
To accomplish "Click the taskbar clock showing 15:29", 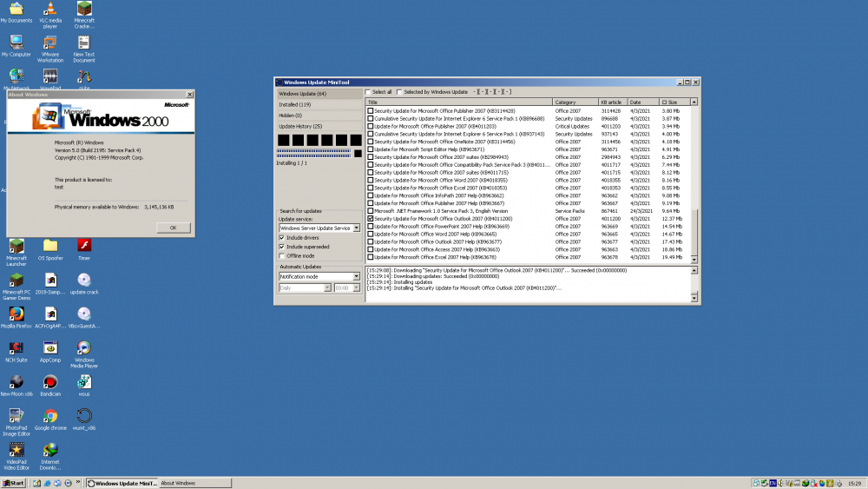I will point(854,484).
